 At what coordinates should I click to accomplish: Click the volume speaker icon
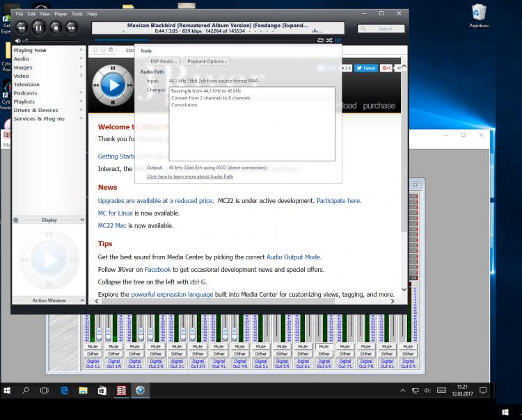pos(17,41)
